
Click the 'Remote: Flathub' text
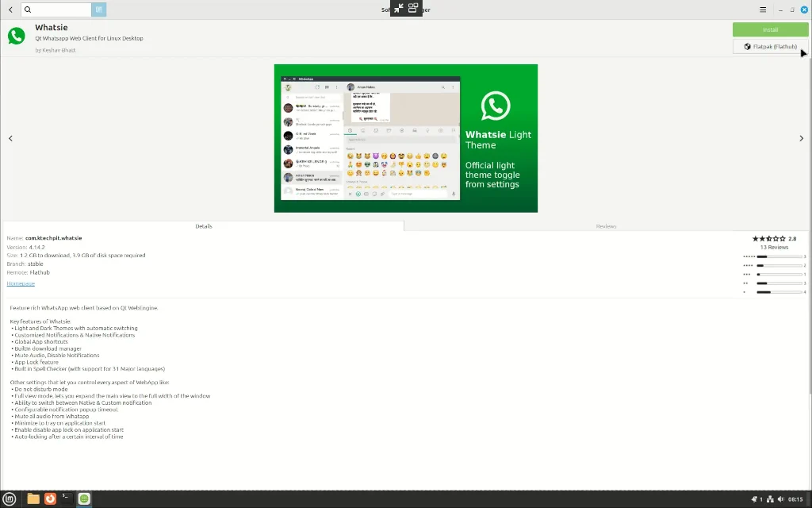[29, 272]
